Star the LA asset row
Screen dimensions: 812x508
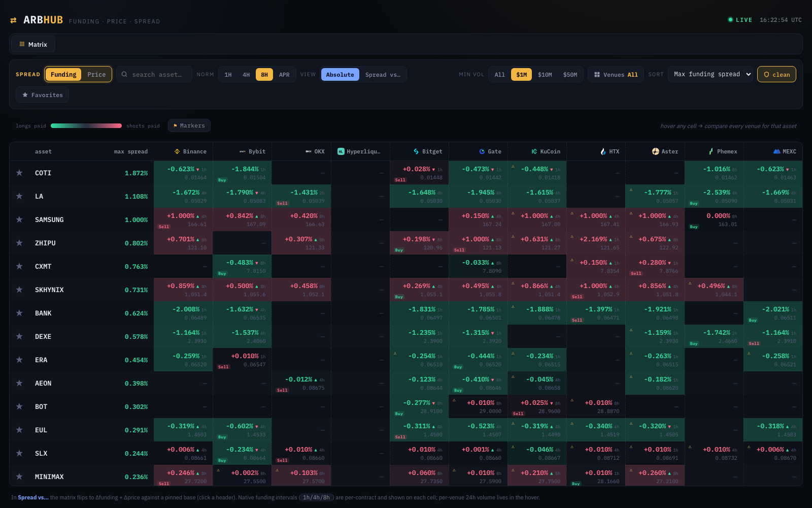point(19,196)
